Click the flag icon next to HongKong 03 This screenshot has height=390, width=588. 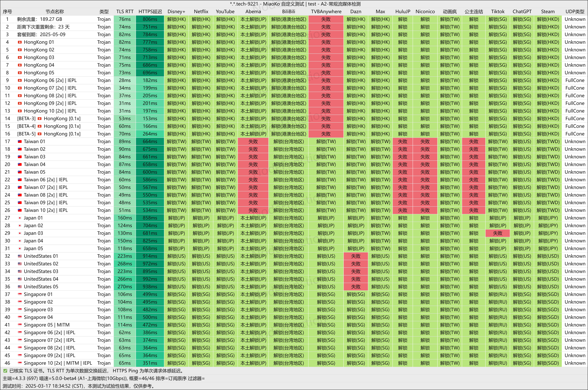pos(20,57)
